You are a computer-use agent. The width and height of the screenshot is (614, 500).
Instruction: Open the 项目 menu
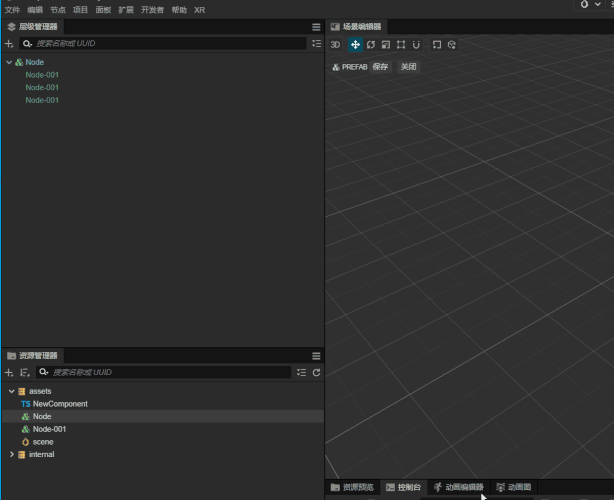click(x=80, y=10)
